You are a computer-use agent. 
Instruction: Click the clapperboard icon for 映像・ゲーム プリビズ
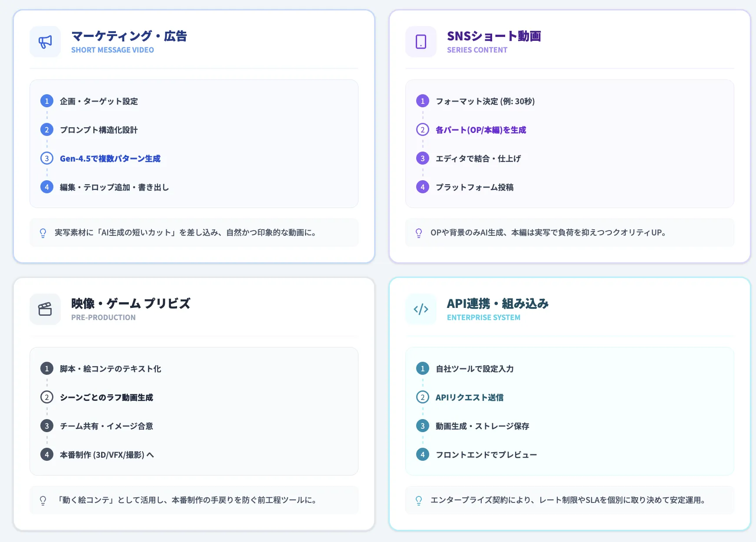coord(45,309)
